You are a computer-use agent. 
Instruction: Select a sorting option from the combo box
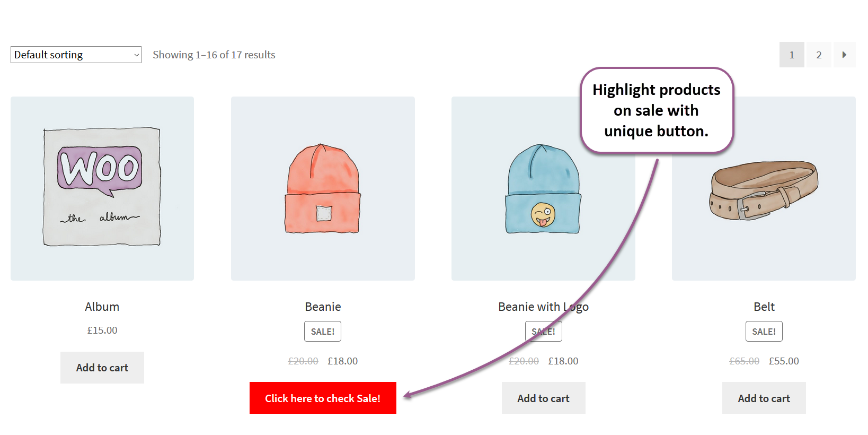[x=74, y=55]
